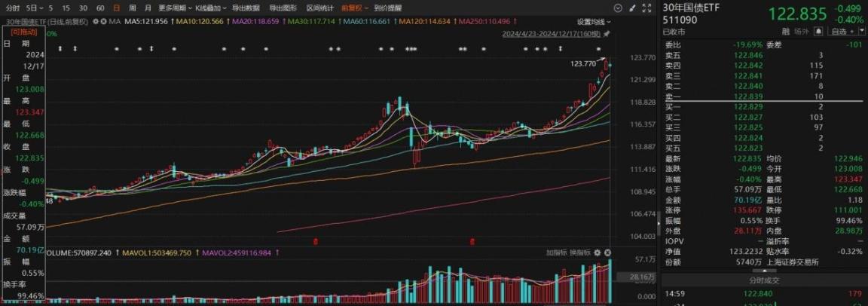Select the 日 daily K-line period
Viewport: 868px width, 306px height.
coord(116,8)
